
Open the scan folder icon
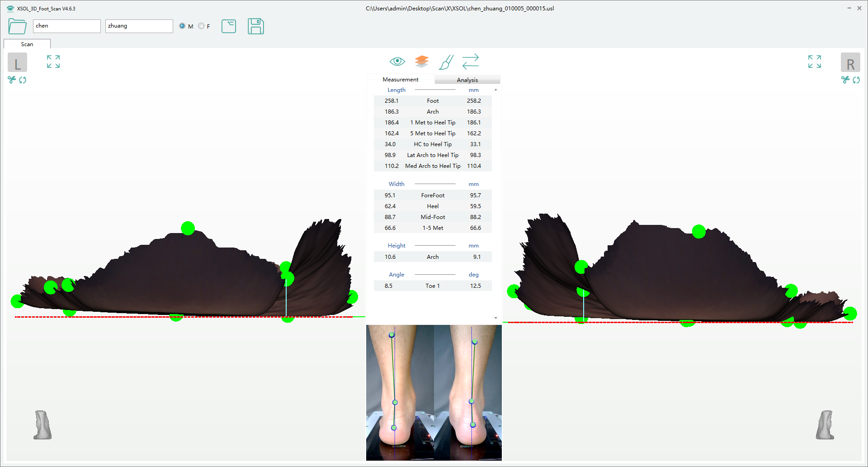pyautogui.click(x=17, y=26)
